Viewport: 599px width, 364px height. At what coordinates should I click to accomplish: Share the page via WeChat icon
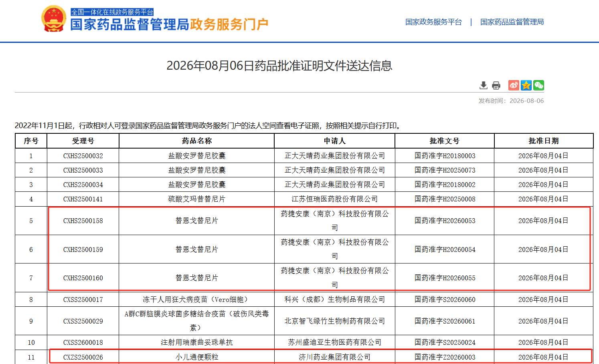pos(538,85)
